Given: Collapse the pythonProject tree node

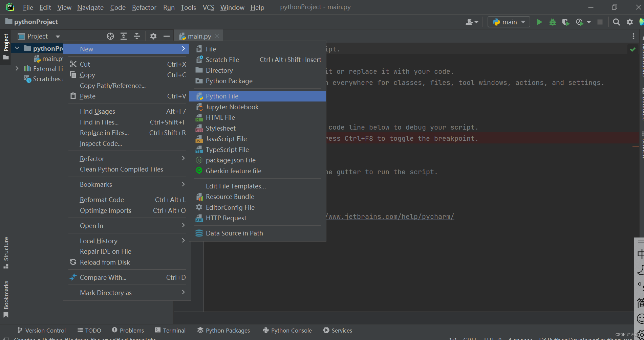Looking at the screenshot, I should (x=17, y=48).
